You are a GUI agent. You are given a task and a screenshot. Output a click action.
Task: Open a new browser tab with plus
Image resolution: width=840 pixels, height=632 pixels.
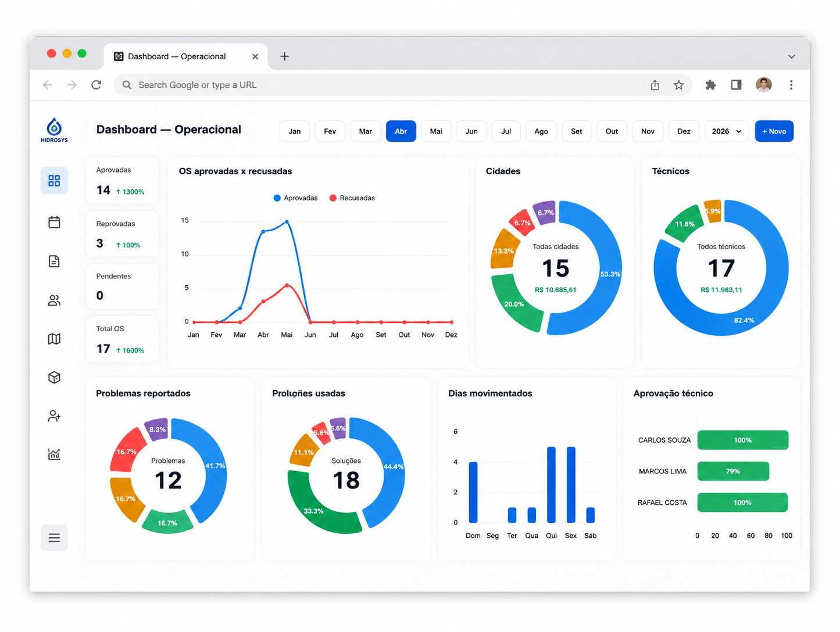click(x=284, y=56)
